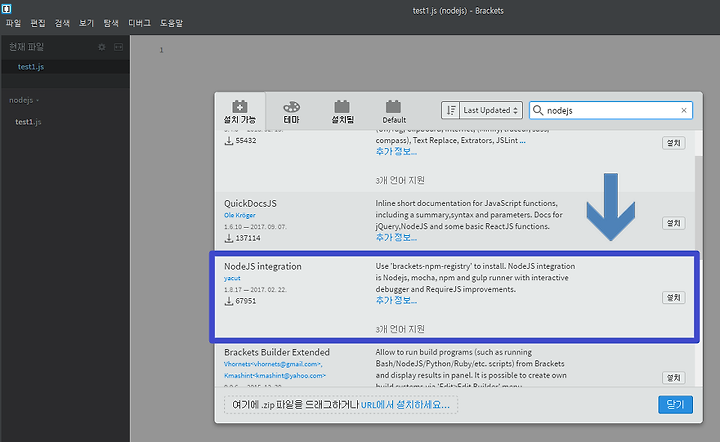Click the split view icon in sidebar

tap(118, 47)
